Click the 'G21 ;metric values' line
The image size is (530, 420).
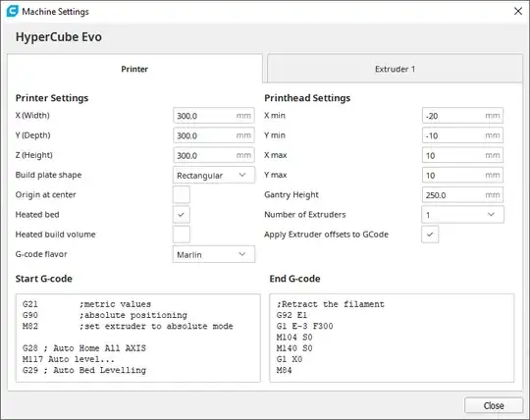click(87, 304)
